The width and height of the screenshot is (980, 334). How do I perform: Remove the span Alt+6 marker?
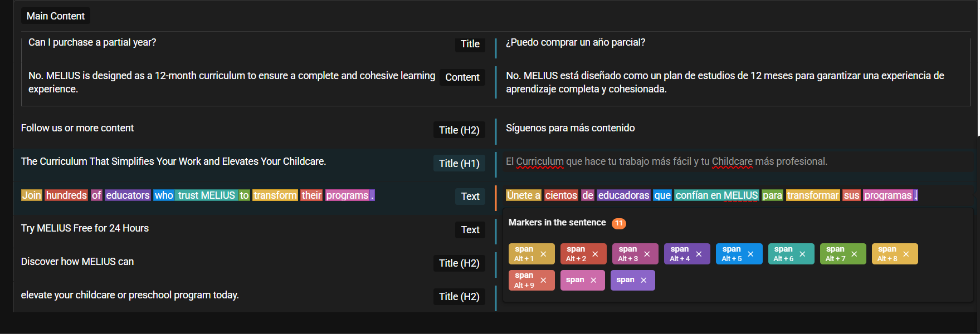coord(802,254)
